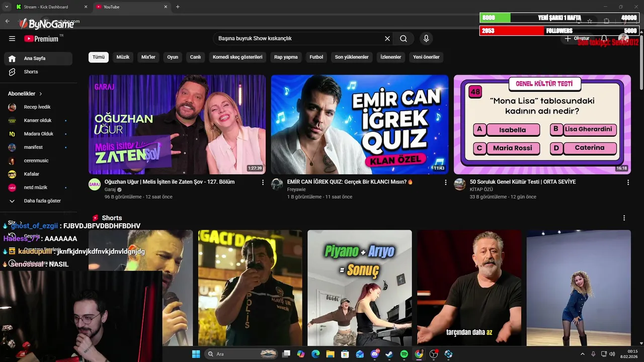Open the Piyano + Arıyo Sonuç short

tap(360, 288)
